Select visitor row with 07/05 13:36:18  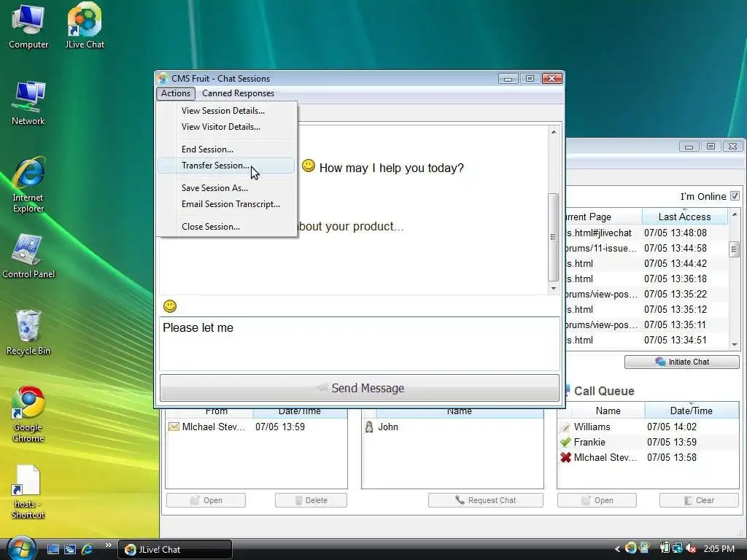[x=646, y=279]
